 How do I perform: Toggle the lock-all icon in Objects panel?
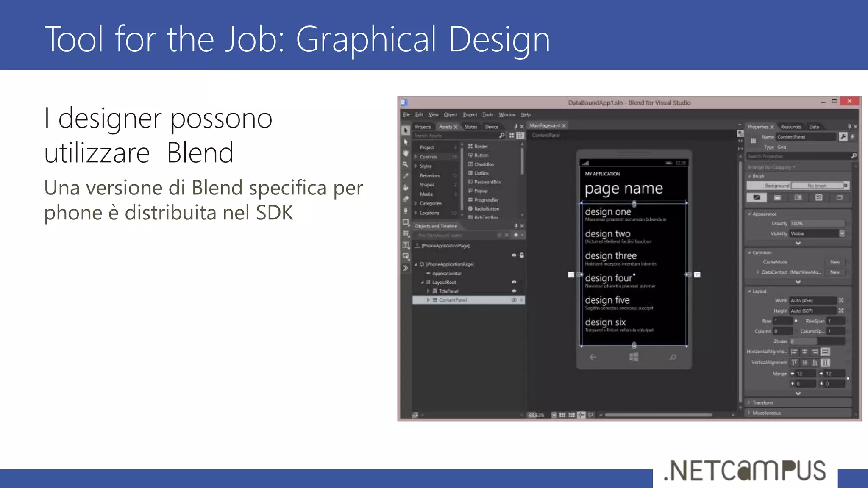[522, 255]
